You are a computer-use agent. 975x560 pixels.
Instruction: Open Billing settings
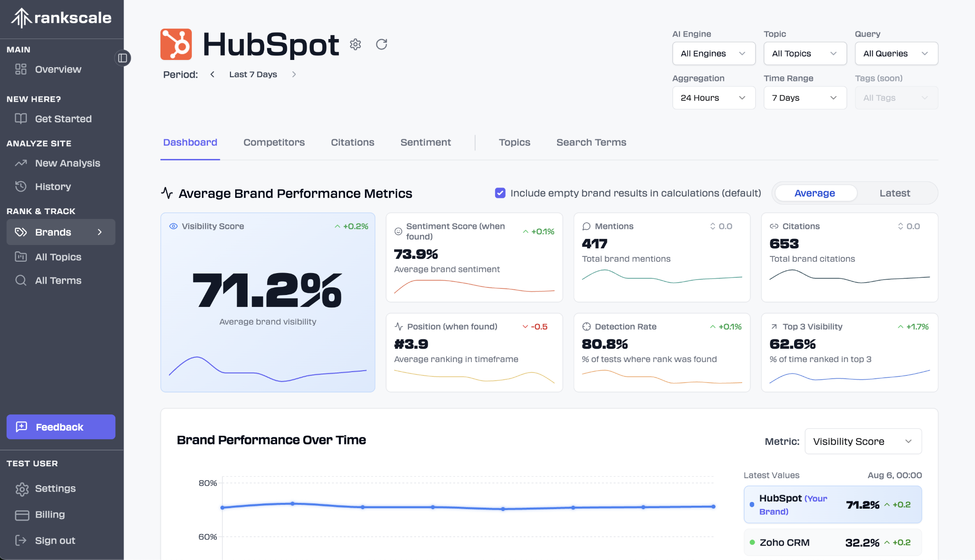(50, 514)
